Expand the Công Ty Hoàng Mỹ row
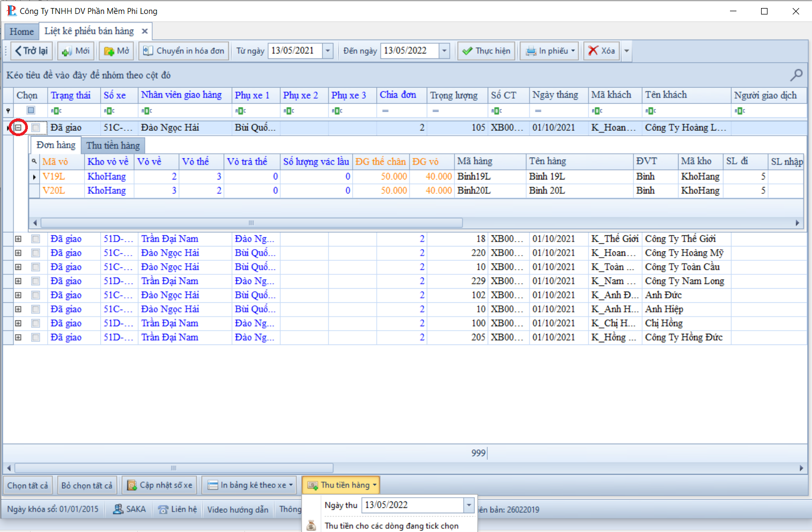Screen dimensions: 812x532 pyautogui.click(x=18, y=253)
